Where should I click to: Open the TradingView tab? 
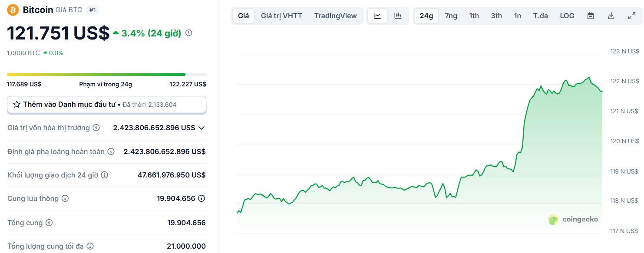pos(336,16)
